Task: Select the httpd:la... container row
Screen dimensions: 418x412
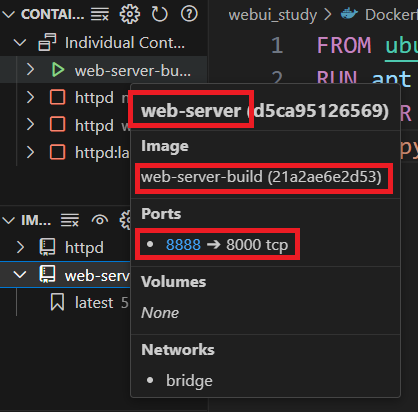Action: tap(65, 152)
